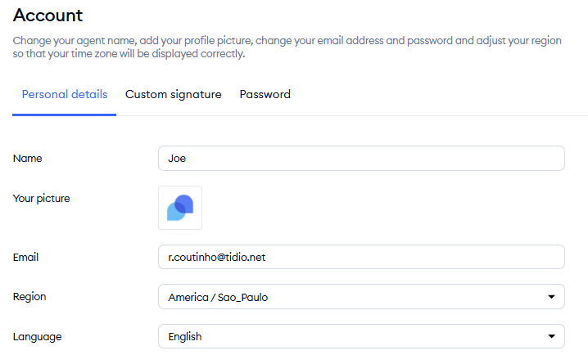588x364 pixels.
Task: Click the Tidio chat-bubble logo icon
Action: tap(180, 208)
